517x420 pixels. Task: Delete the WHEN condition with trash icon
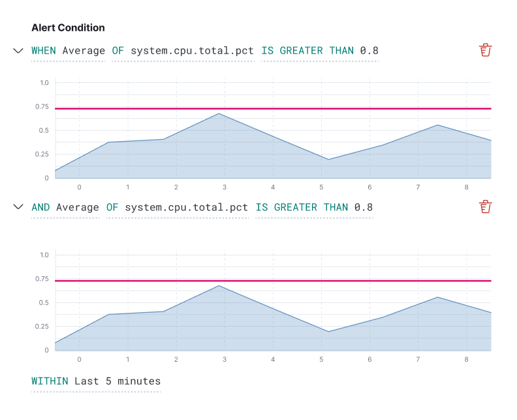click(x=486, y=50)
